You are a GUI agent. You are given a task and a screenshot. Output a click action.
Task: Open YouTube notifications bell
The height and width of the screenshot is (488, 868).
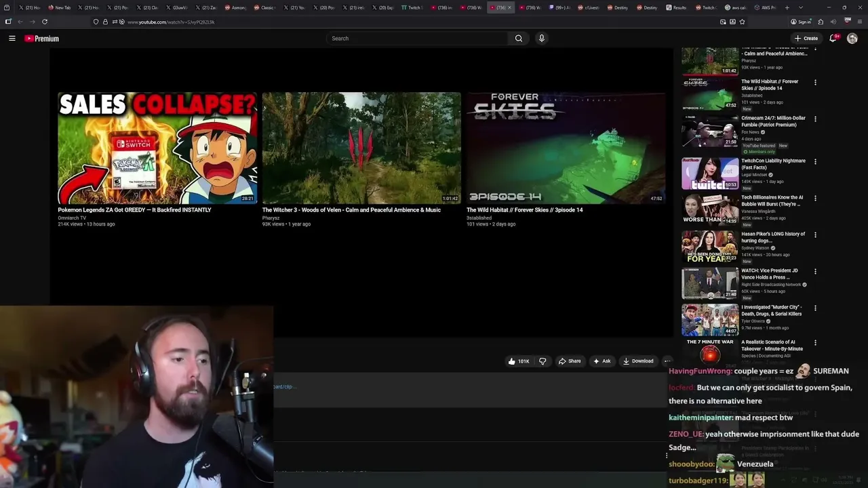[833, 39]
